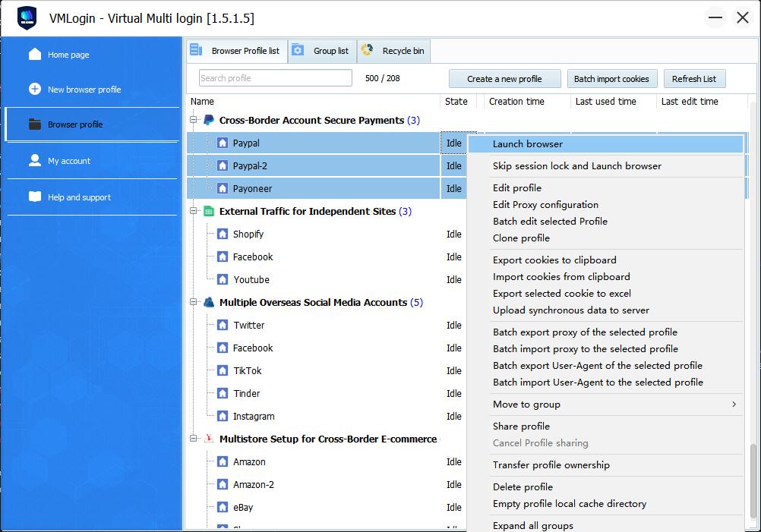
Task: Collapse the Multistore Setup for Cross-Border E-commerce group
Action: point(193,439)
